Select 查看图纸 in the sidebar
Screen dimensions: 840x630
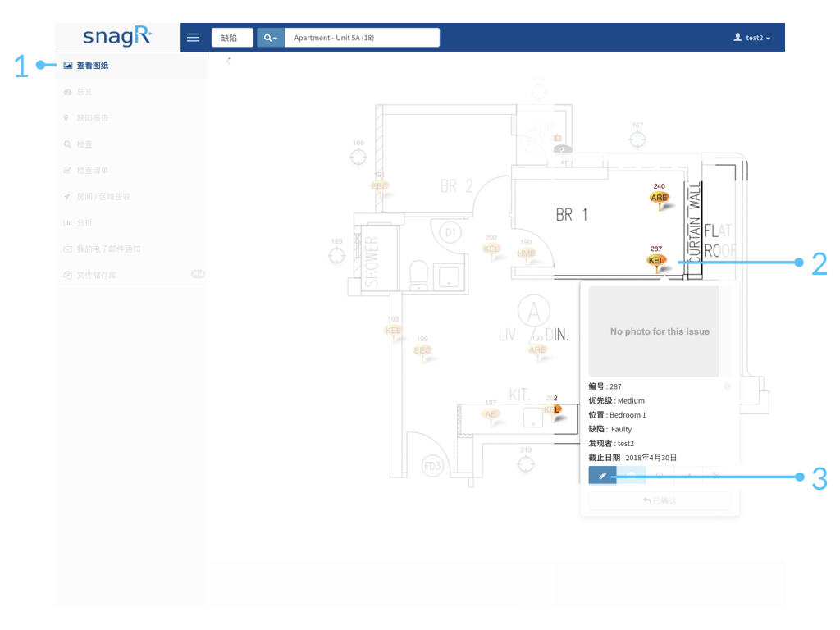[x=131, y=66]
